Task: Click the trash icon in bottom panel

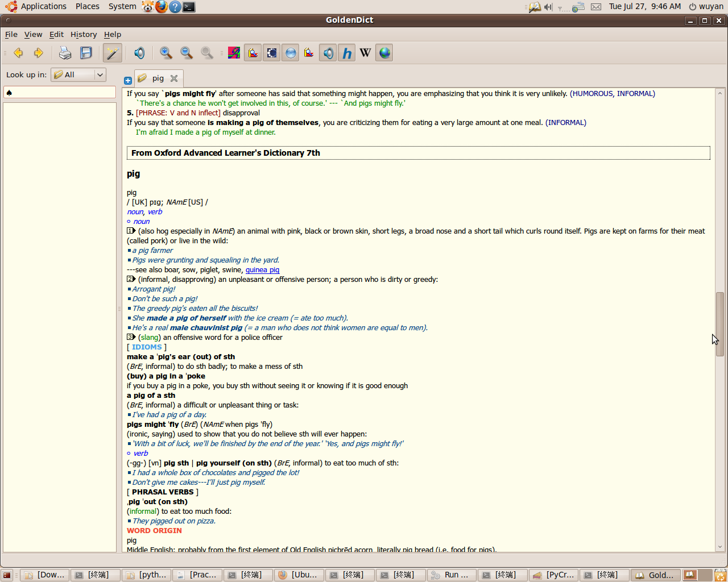Action: 720,575
